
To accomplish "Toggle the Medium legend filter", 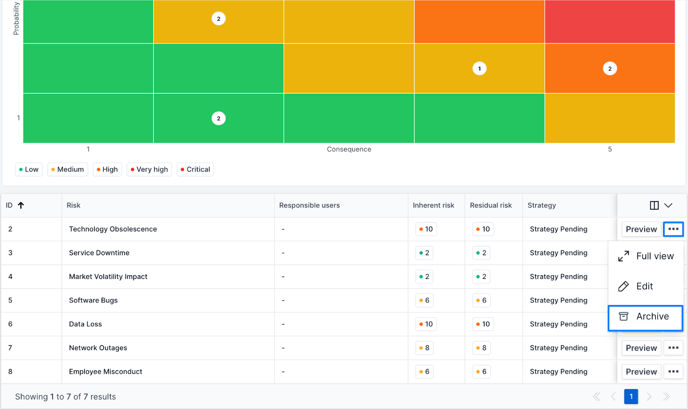I will [67, 170].
